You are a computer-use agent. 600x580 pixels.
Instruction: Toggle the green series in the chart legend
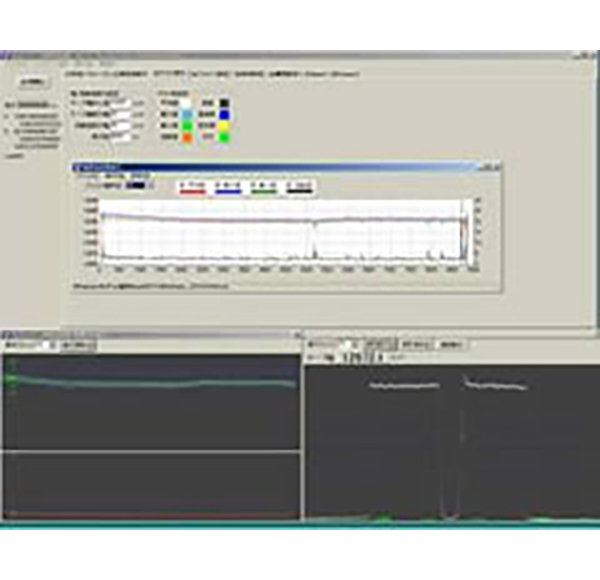264,185
